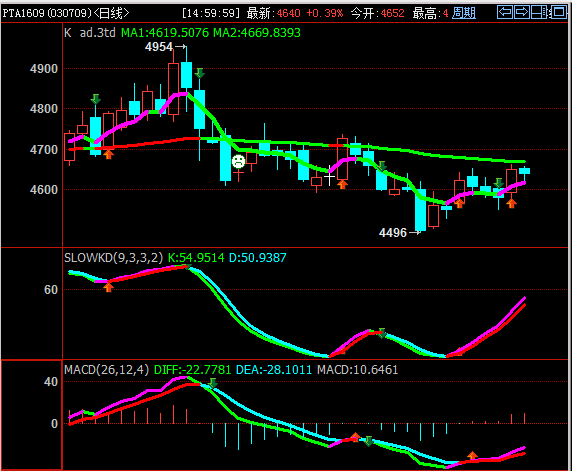Image resolution: width=572 pixels, height=471 pixels.
Task: Click the 60 axis label in SLOWKD panel
Action: point(51,290)
